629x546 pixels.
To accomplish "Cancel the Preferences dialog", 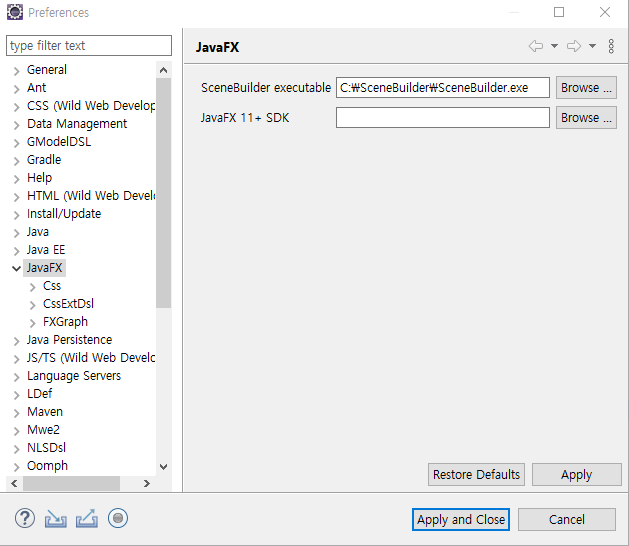I will [x=567, y=520].
